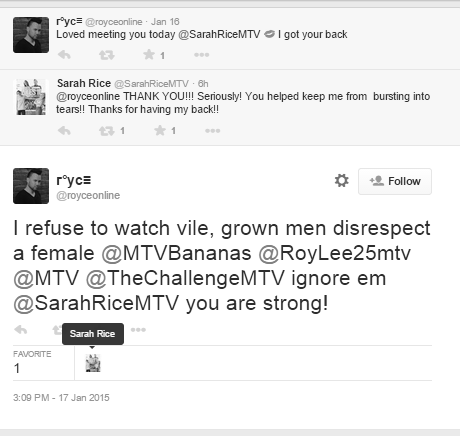Reply to the 'Loved meeting you today' tweet
Image resolution: width=460 pixels, height=436 pixels.
coord(64,55)
